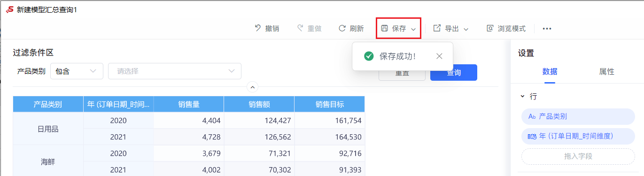Image resolution: width=644 pixels, height=176 pixels.
Task: Collapse the filter area with the up chevron
Action: coord(253,87)
